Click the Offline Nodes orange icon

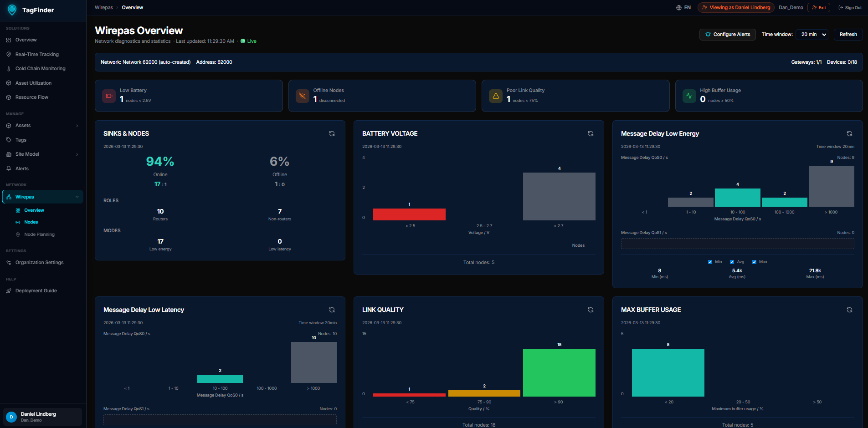pos(303,96)
